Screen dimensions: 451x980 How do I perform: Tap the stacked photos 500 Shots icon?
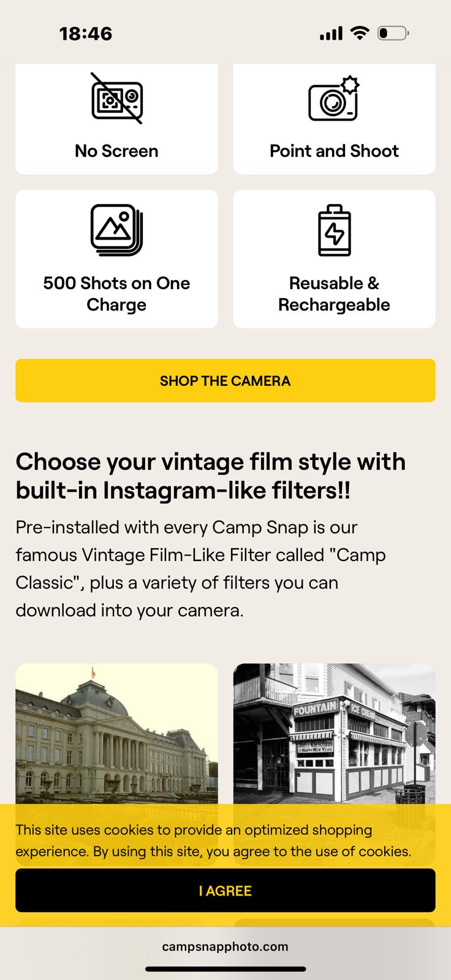[116, 230]
